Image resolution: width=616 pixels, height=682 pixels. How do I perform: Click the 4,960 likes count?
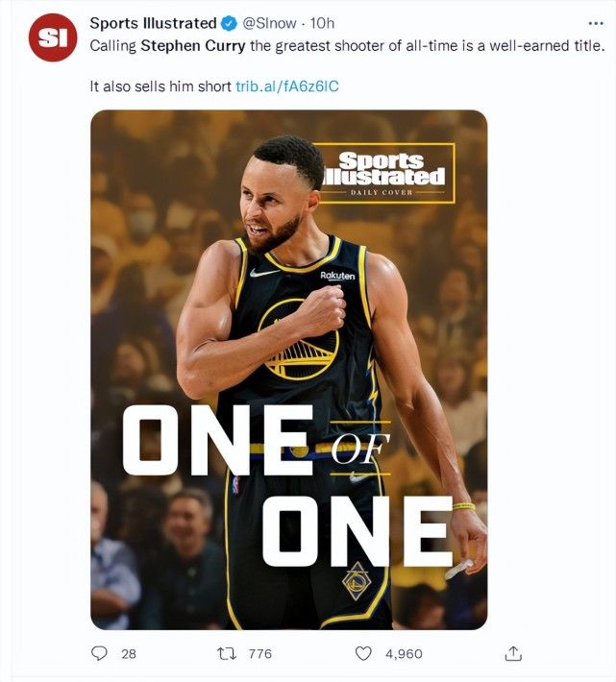point(404,654)
